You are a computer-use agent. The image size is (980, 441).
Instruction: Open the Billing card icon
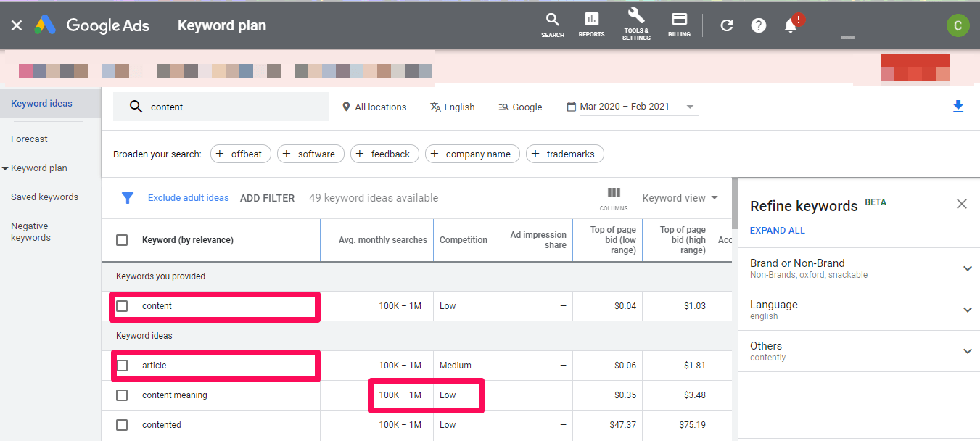pos(679,24)
